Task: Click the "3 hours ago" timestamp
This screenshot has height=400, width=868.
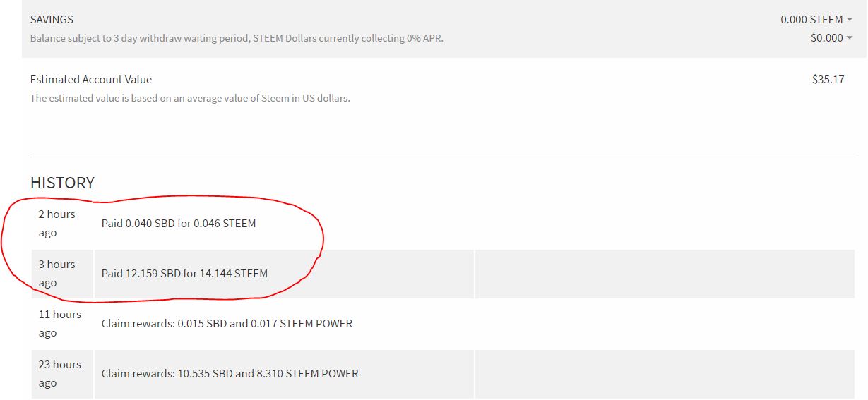Action: (57, 273)
